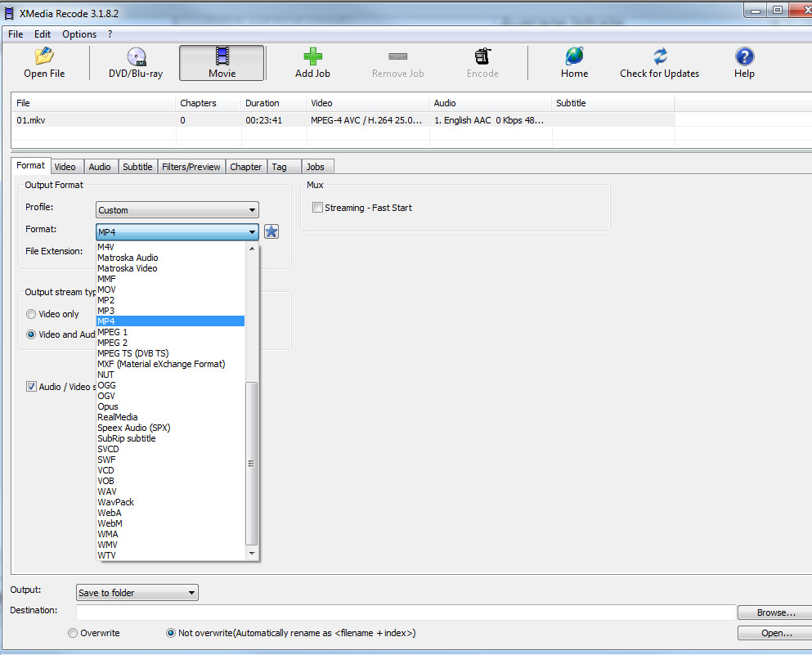Choose MP3 in the format list
Viewport: 812px width, 655px height.
coord(170,311)
